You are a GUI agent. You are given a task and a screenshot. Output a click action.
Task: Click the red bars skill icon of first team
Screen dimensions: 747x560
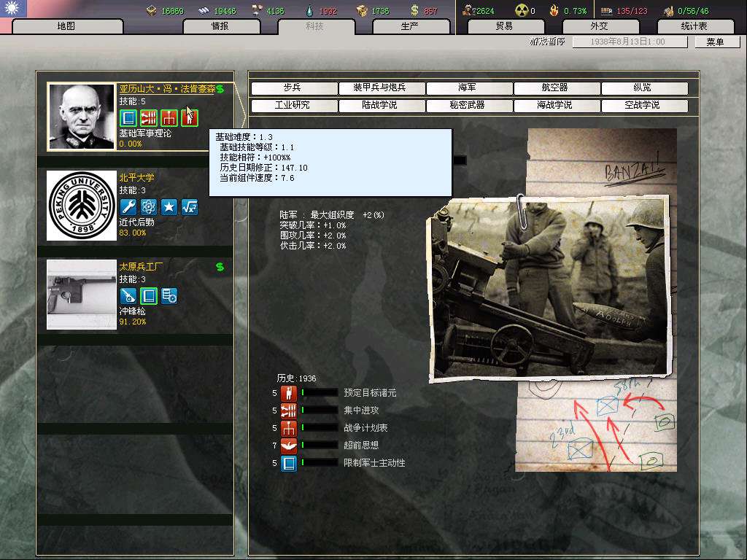149,118
